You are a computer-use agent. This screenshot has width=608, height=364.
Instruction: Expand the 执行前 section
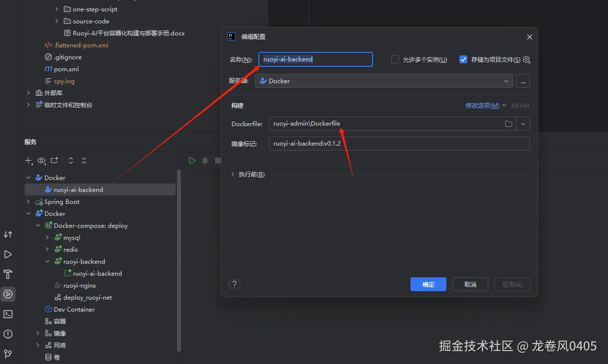[x=233, y=175]
